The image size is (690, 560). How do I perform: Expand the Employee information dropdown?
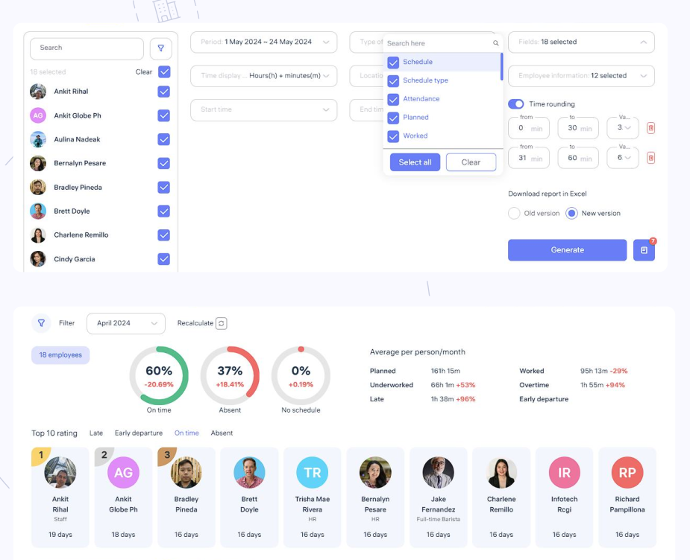tap(581, 76)
